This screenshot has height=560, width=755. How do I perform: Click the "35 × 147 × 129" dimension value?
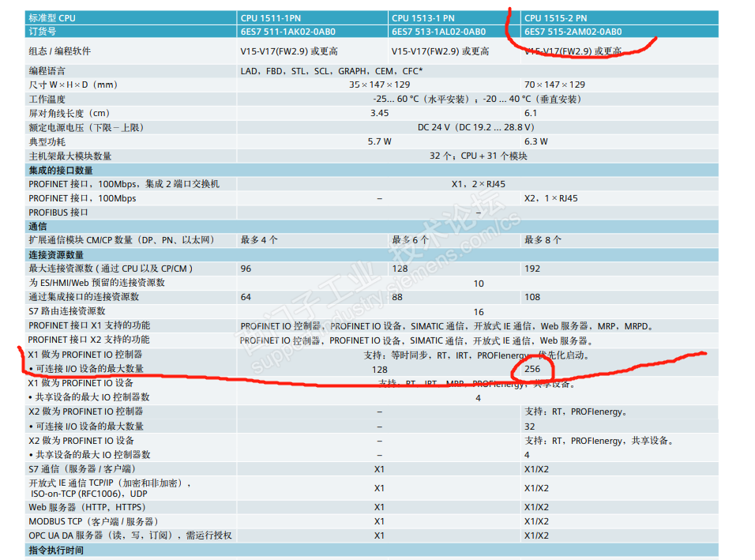coord(379,85)
